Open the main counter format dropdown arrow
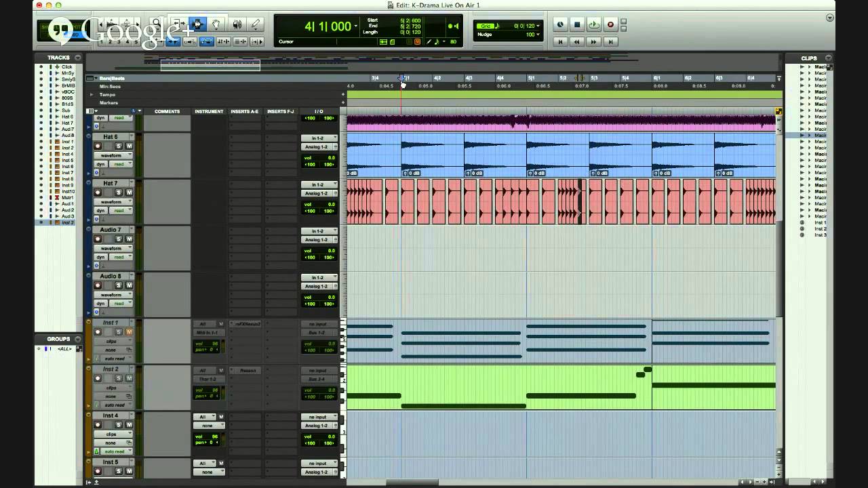868x488 pixels. [355, 26]
